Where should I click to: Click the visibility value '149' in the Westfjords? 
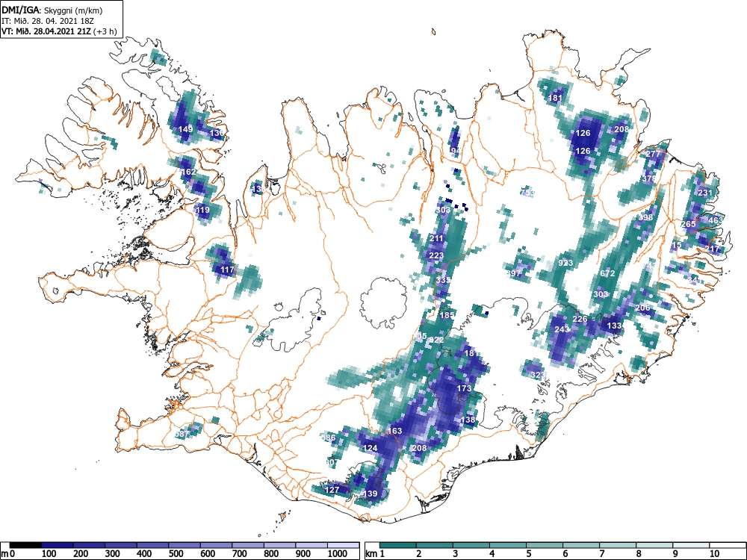185,129
